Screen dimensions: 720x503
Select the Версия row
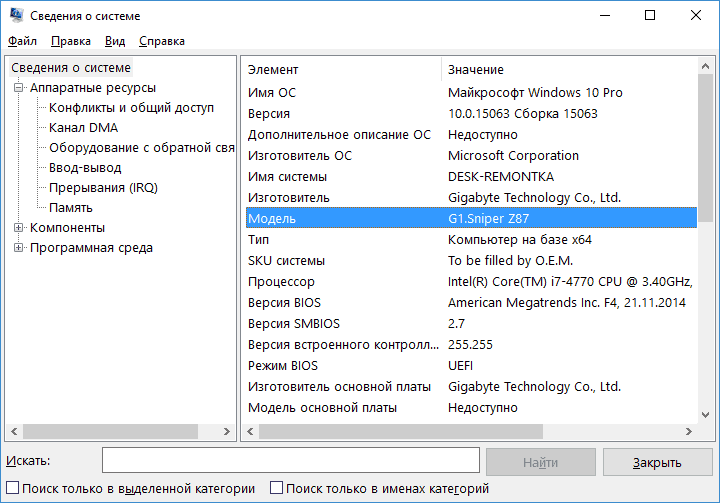[x=471, y=113]
